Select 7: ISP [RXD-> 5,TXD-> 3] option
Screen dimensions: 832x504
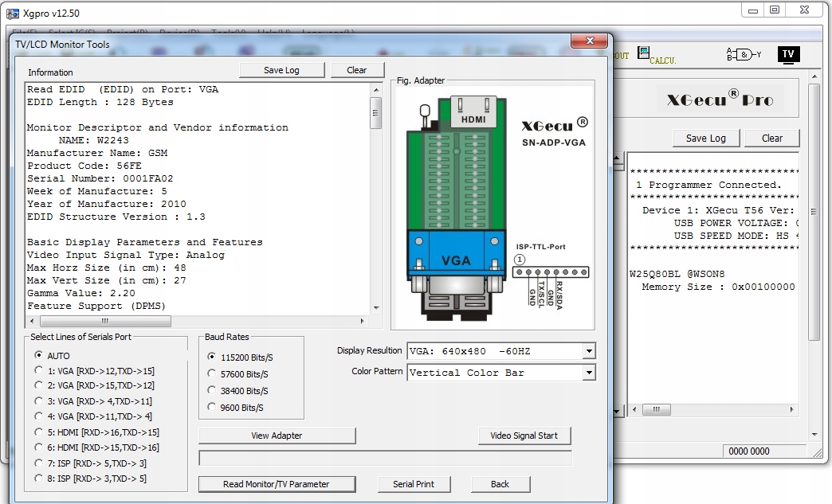[39, 463]
